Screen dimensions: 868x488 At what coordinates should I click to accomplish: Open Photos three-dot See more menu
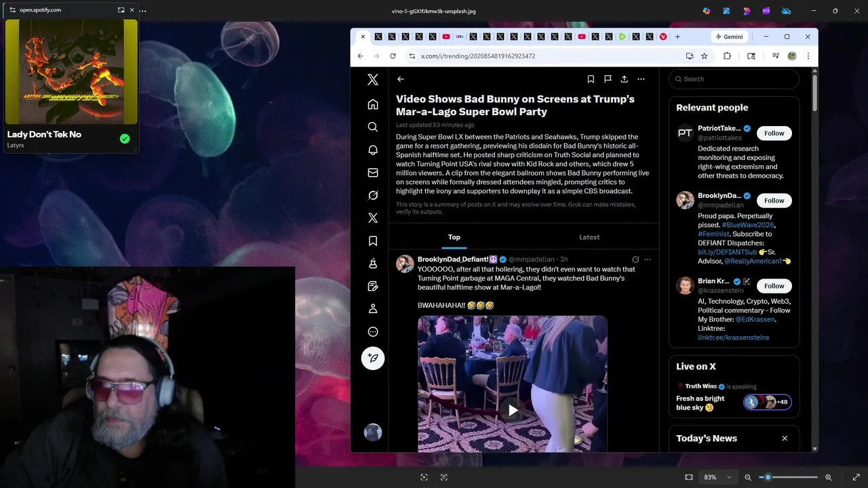(x=142, y=11)
